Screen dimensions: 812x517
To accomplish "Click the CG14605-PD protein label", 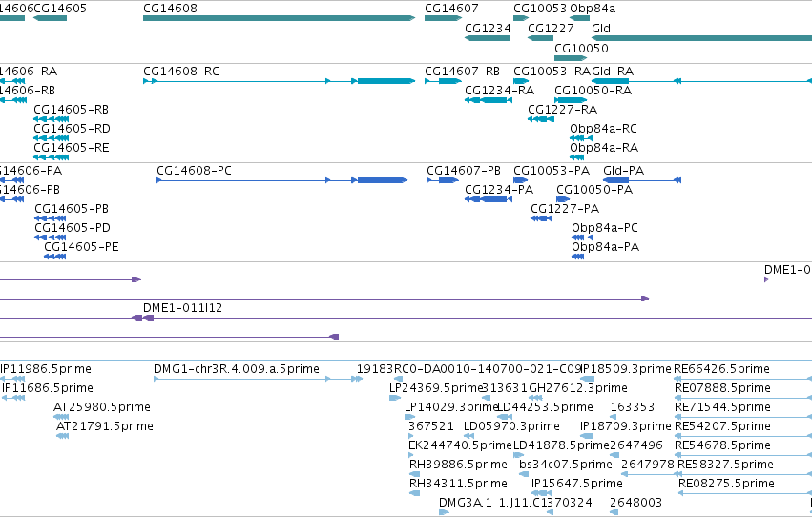I will pyautogui.click(x=73, y=228).
